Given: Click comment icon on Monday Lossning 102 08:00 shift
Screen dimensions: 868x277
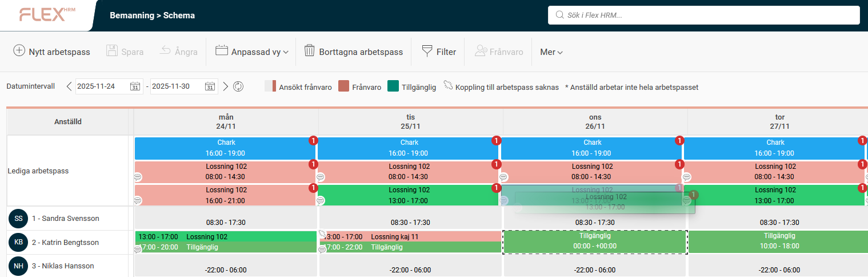Looking at the screenshot, I should coord(138,177).
